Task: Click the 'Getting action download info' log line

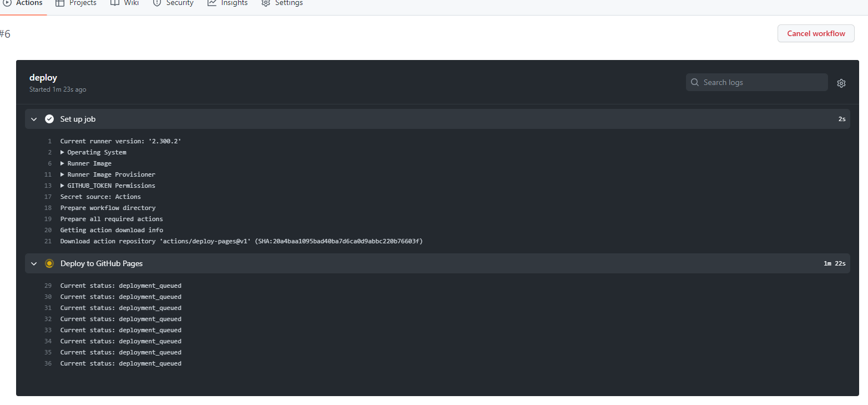Action: tap(112, 230)
